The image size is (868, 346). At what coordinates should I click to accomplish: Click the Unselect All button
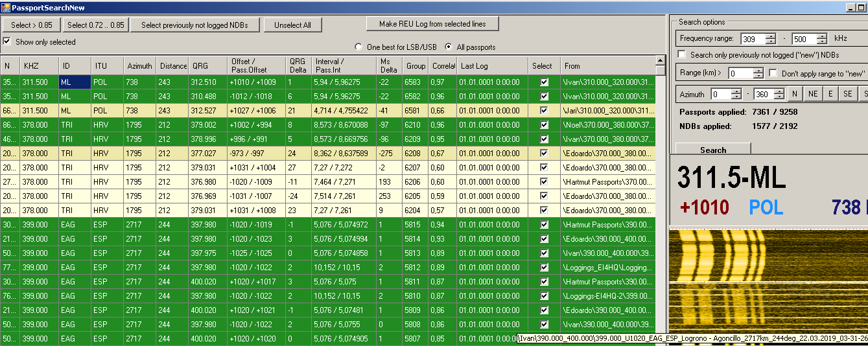click(292, 25)
